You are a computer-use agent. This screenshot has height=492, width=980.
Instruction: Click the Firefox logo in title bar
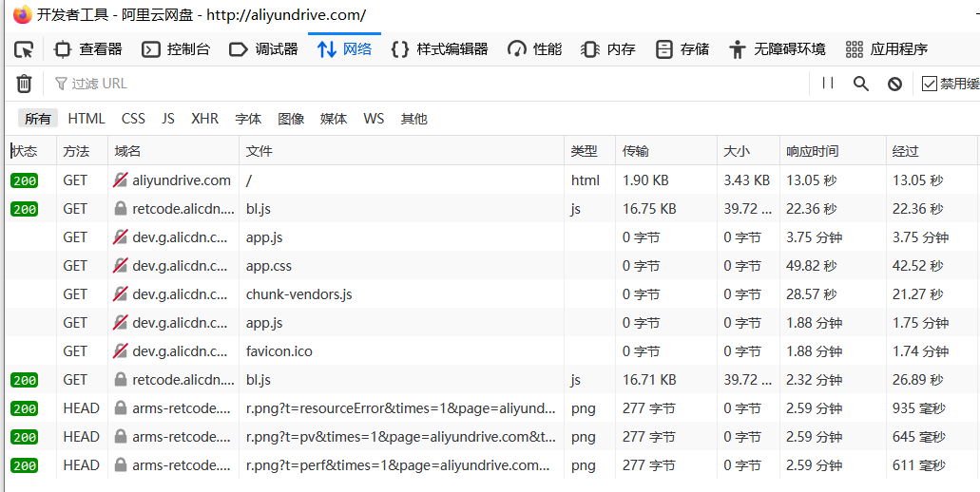coord(22,14)
